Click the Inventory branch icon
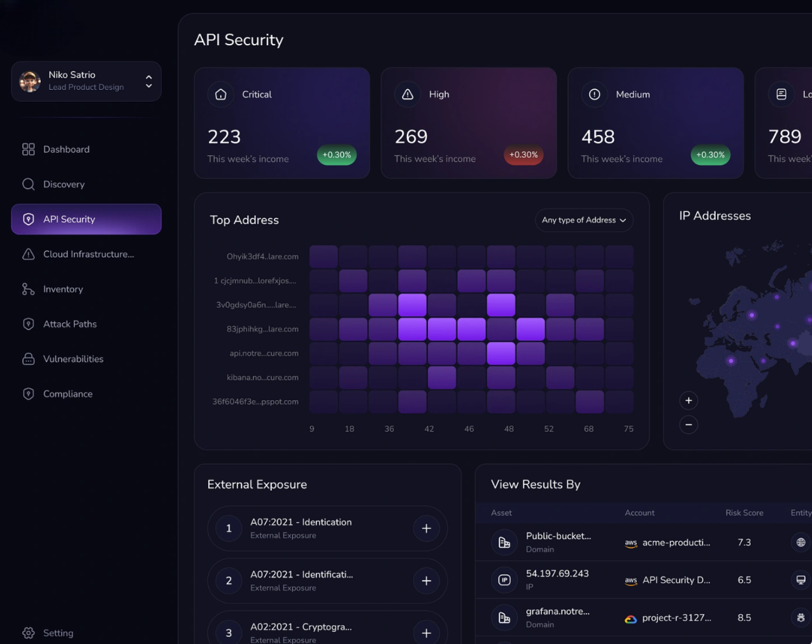Viewport: 812px width, 644px height. point(28,289)
